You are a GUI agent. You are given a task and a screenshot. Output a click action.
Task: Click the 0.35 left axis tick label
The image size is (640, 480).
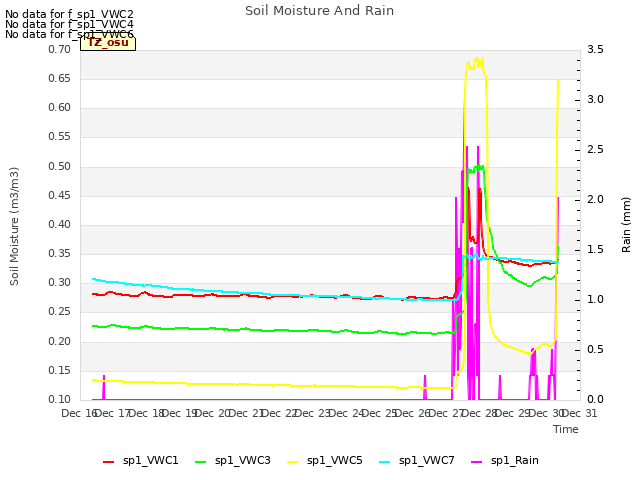60,253
